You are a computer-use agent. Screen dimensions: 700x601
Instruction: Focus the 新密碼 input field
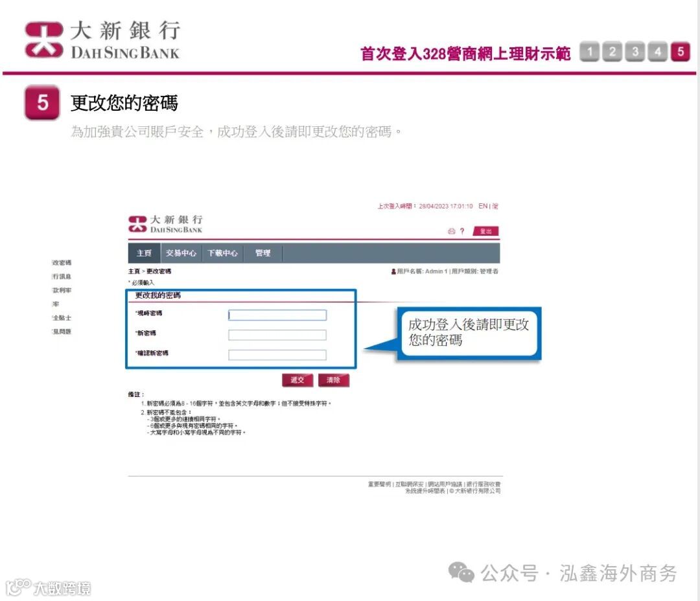coord(277,335)
